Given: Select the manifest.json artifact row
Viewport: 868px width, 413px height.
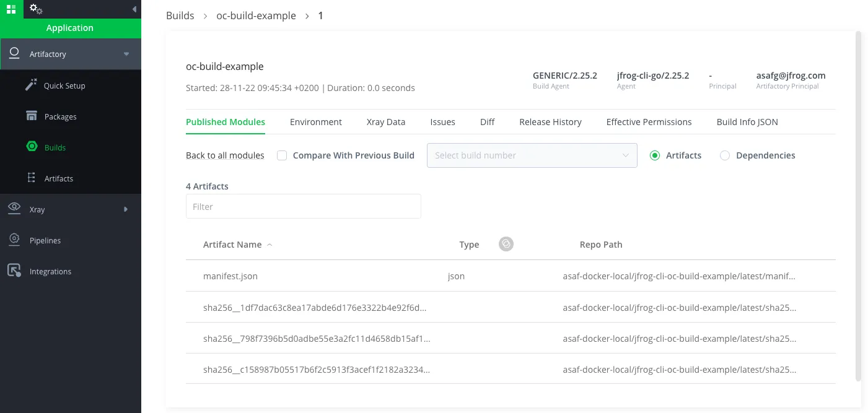Looking at the screenshot, I should (511, 276).
